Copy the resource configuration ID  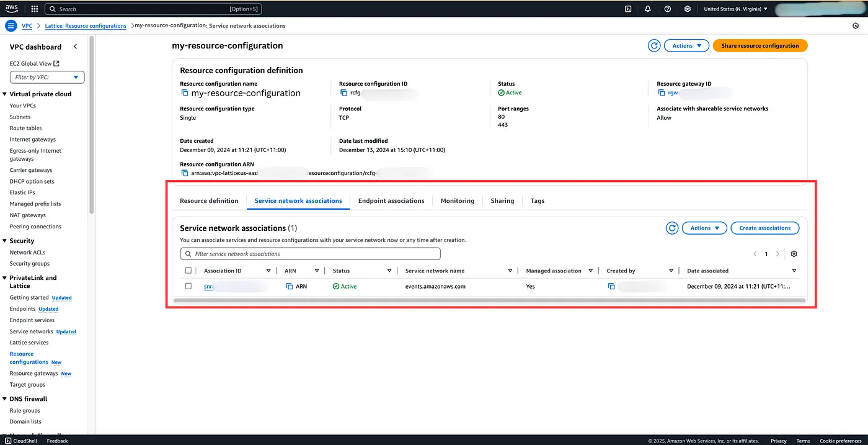click(344, 92)
